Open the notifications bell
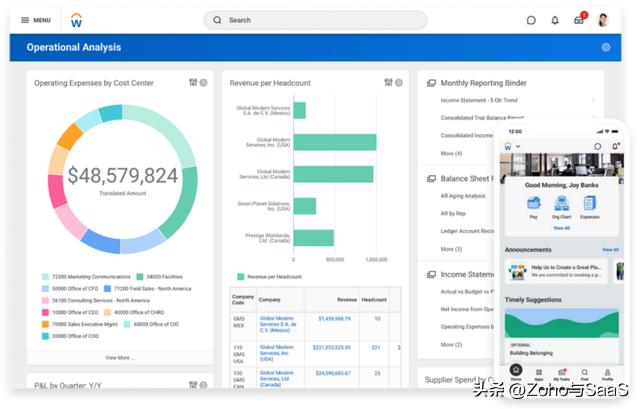The width and height of the screenshot is (640, 409). [555, 20]
